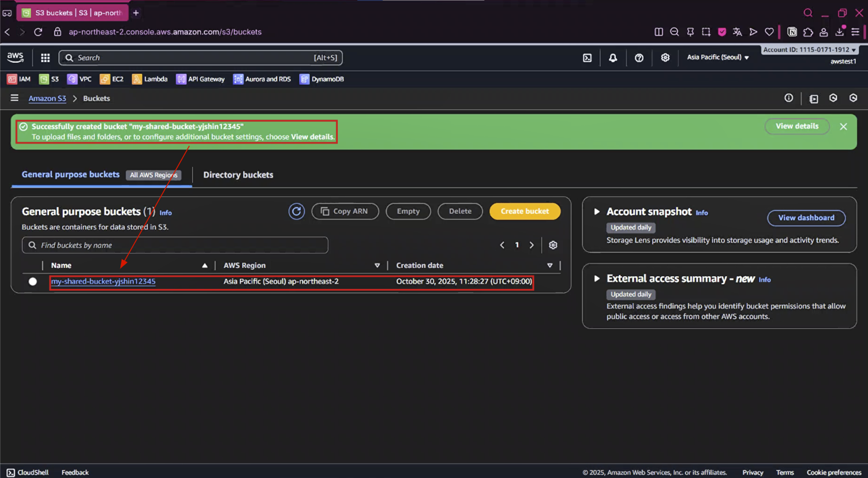Click Feedback in the footer

75,472
